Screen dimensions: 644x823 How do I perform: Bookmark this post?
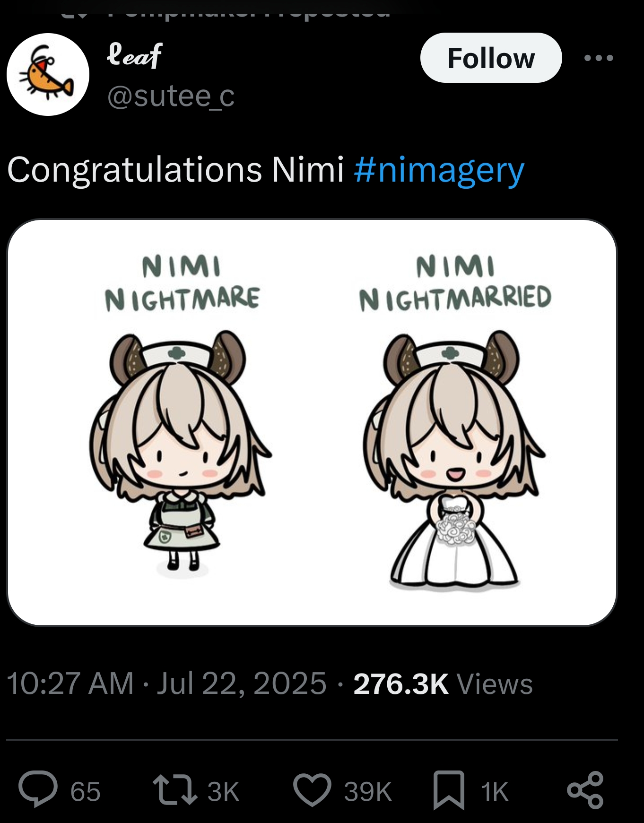448,790
